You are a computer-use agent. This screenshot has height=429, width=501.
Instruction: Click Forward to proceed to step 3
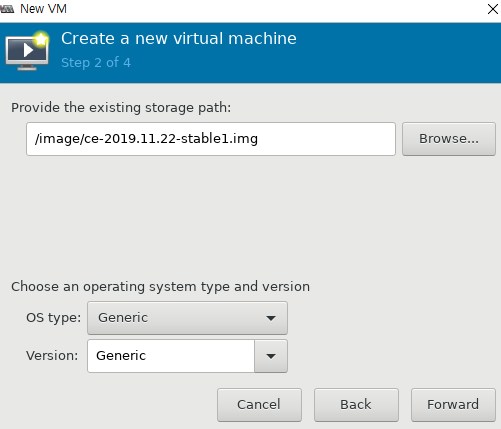453,405
